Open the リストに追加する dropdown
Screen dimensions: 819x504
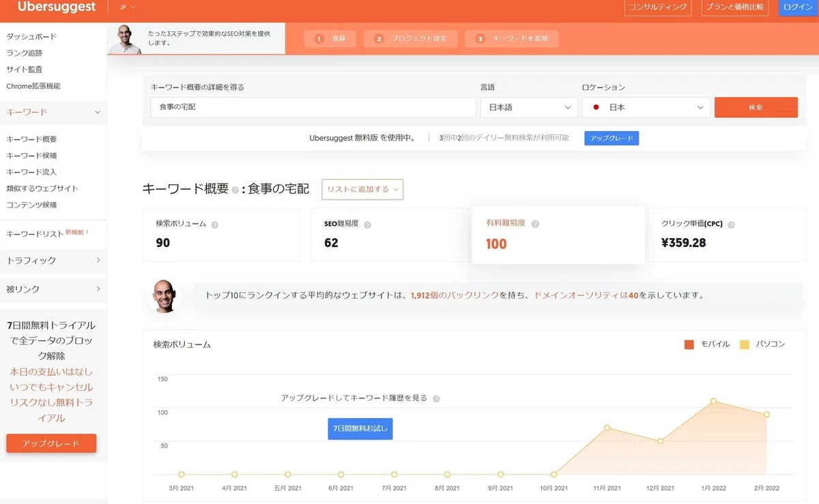point(362,189)
